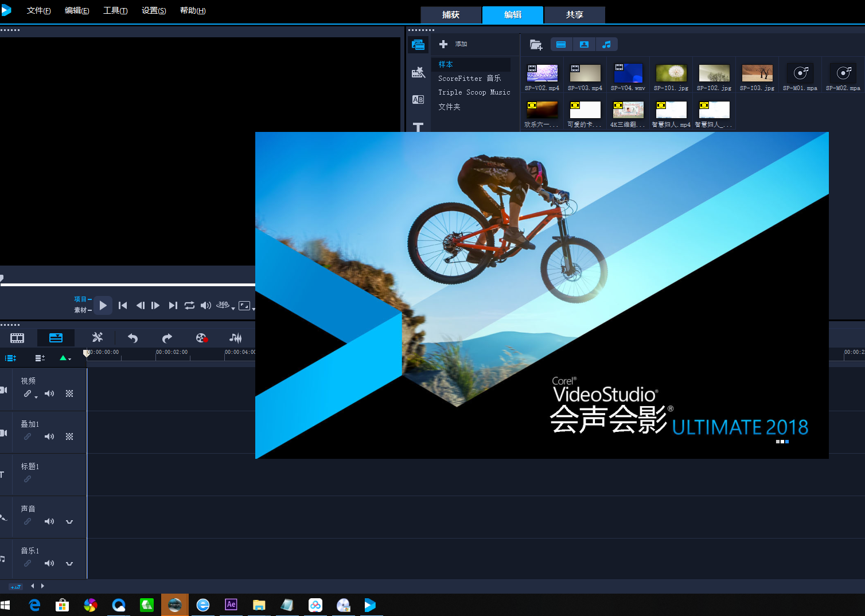The height and width of the screenshot is (616, 865).
Task: Select 项目 project playback mode
Action: (x=82, y=299)
